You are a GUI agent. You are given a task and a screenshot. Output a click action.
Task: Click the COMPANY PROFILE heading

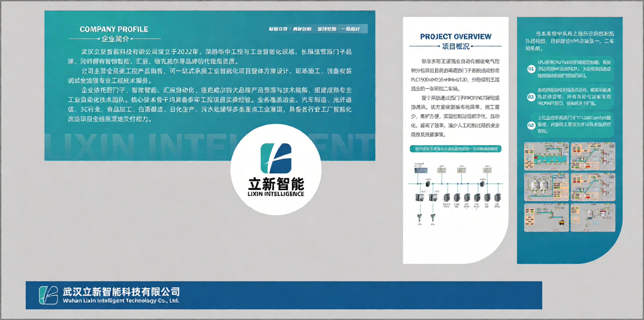pyautogui.click(x=114, y=29)
